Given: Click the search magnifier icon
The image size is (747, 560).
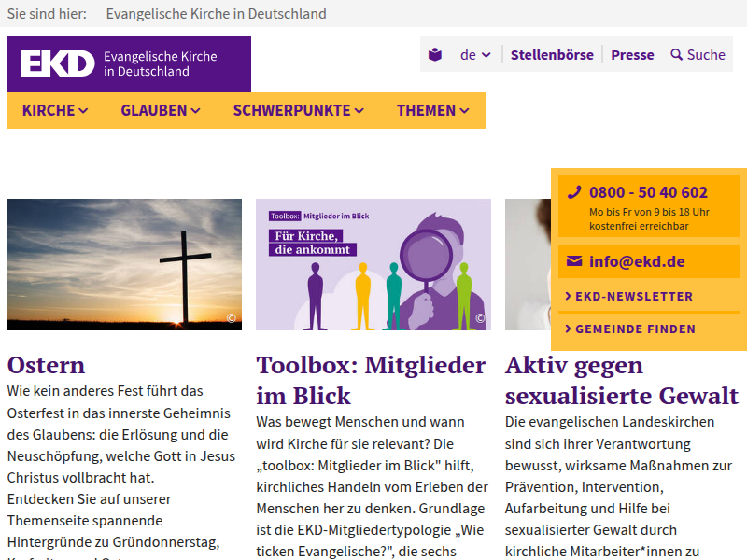Looking at the screenshot, I should (x=677, y=55).
